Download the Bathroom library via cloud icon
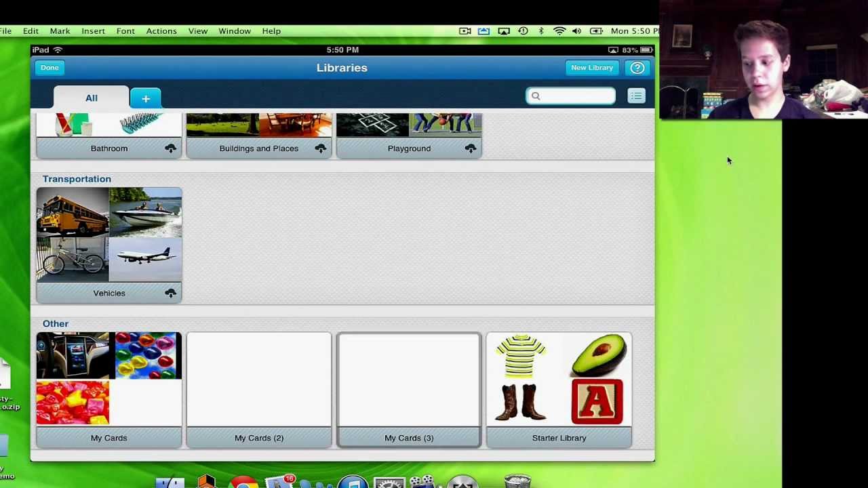The image size is (868, 488). 170,148
